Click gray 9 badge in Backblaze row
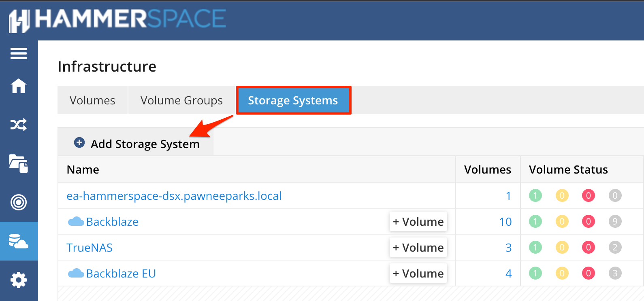The height and width of the screenshot is (301, 644). pos(615,221)
